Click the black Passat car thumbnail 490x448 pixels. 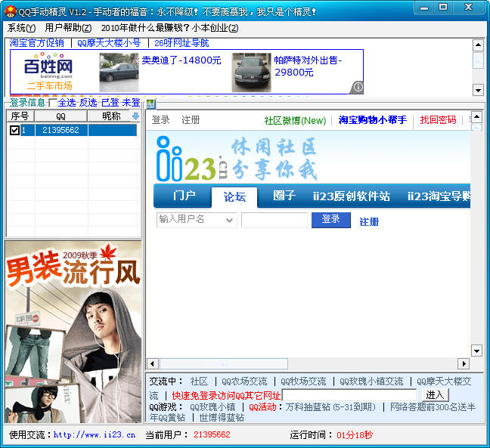251,72
